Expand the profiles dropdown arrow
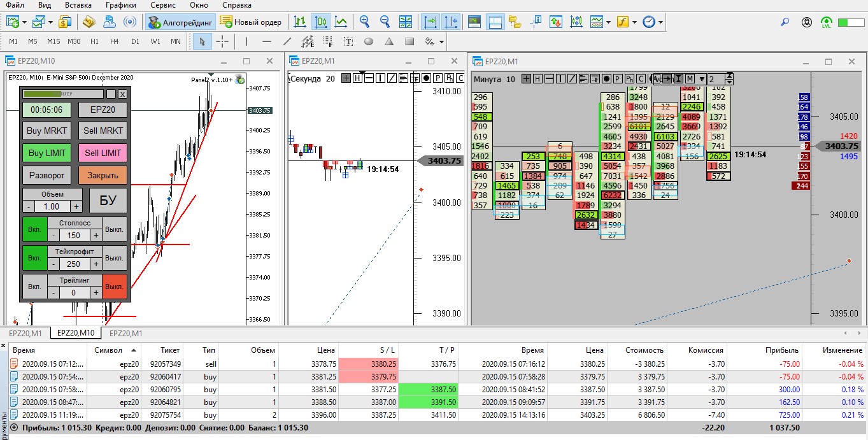 click(x=51, y=22)
